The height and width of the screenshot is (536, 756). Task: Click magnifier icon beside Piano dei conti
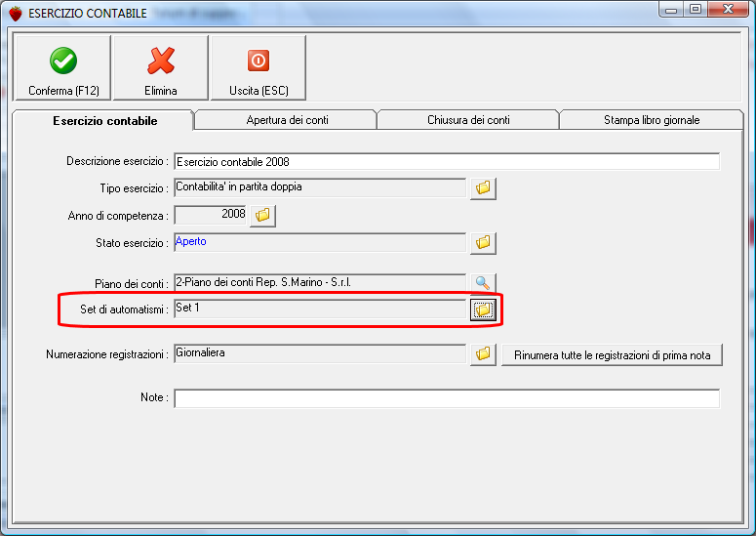(x=483, y=283)
